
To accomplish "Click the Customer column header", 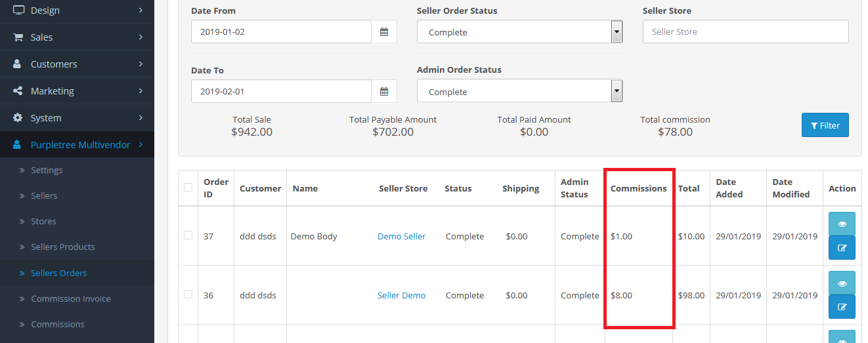I will pyautogui.click(x=260, y=188).
